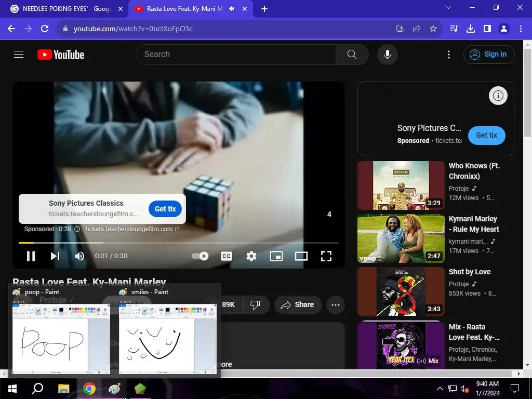Toggle the Autoplay switch in the player
Image resolution: width=532 pixels, height=399 pixels.
(200, 256)
